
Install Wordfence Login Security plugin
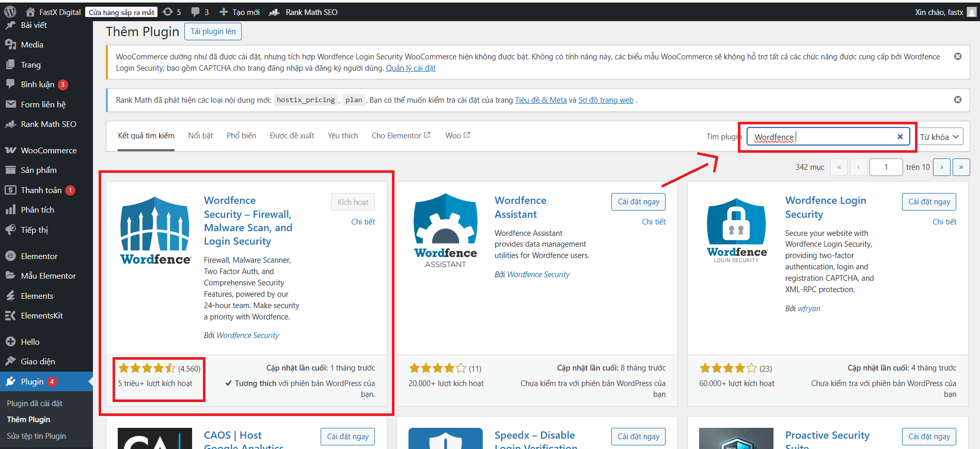click(929, 202)
